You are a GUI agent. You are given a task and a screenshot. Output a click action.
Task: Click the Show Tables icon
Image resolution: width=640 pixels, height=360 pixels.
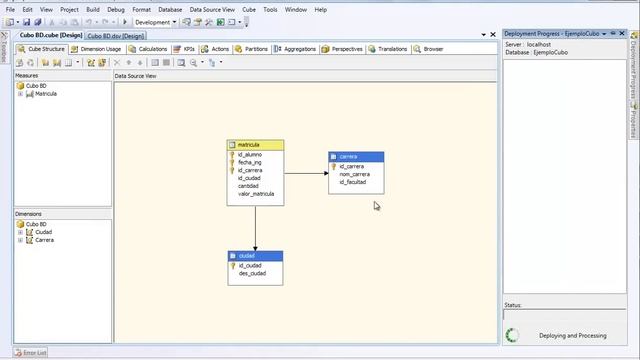[x=155, y=62]
